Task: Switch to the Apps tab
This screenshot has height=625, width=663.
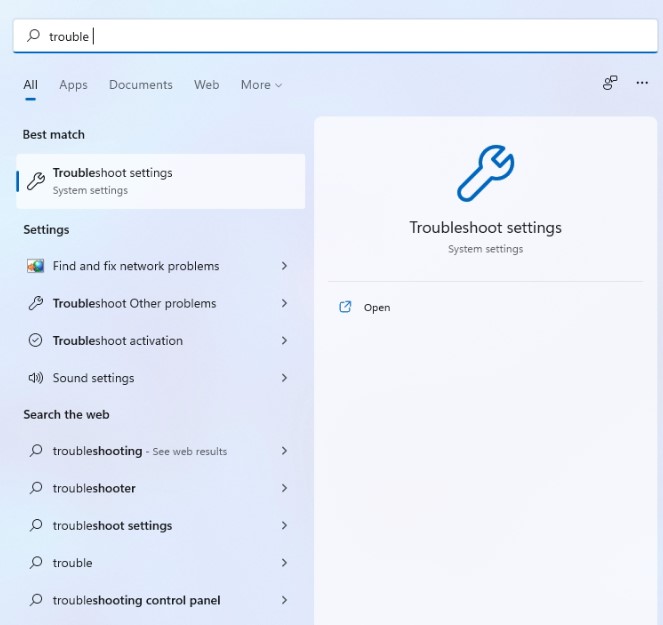Action: (73, 85)
